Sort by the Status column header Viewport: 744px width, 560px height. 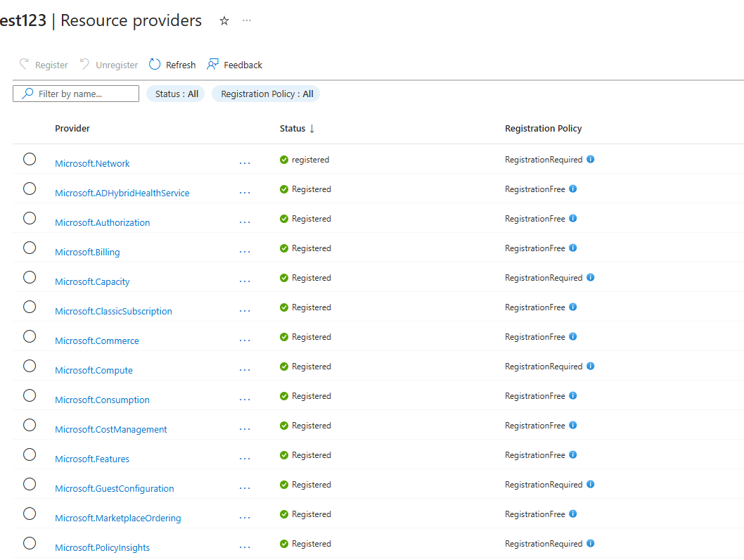point(297,129)
